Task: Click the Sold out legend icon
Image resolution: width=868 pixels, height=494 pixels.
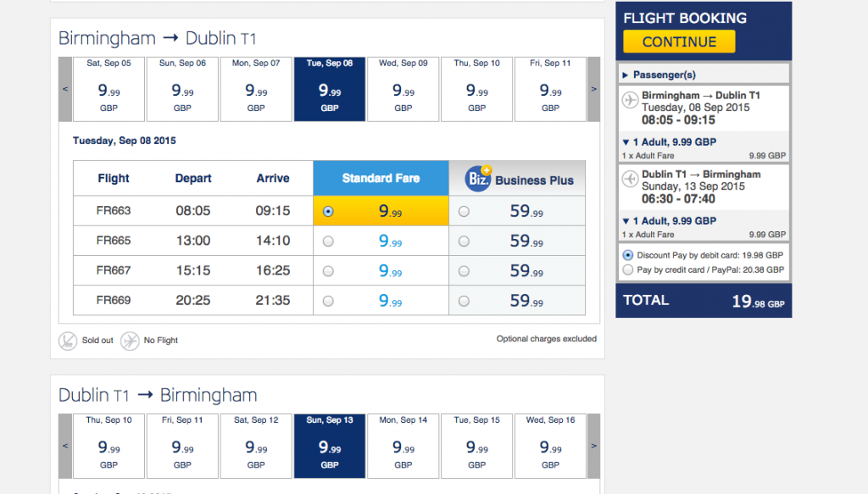Action: pyautogui.click(x=68, y=341)
